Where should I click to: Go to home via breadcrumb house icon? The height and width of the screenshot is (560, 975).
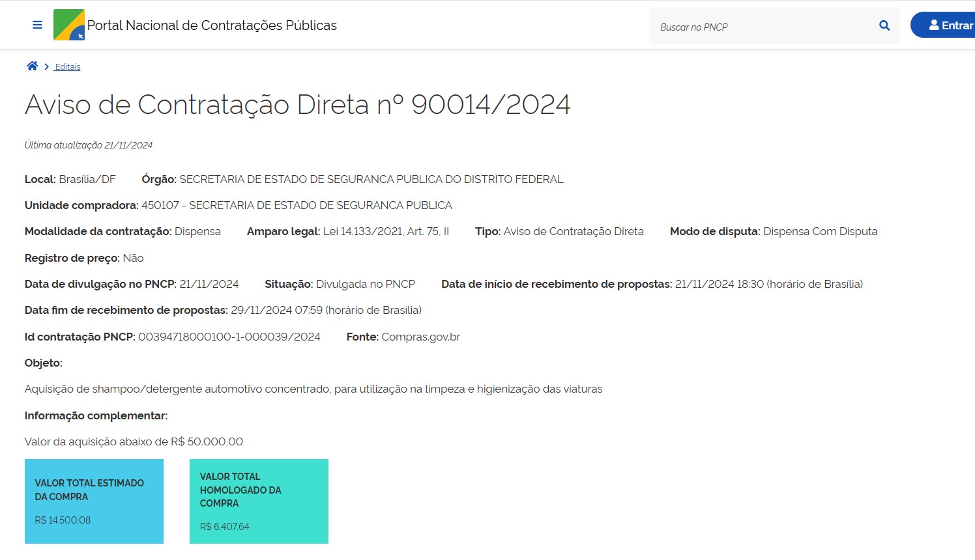[32, 66]
